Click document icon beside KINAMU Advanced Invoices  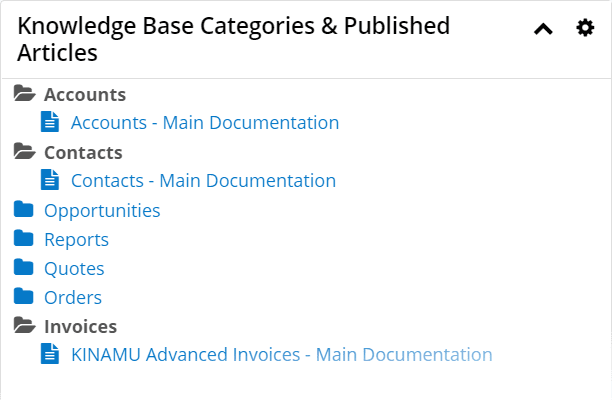pyautogui.click(x=50, y=354)
